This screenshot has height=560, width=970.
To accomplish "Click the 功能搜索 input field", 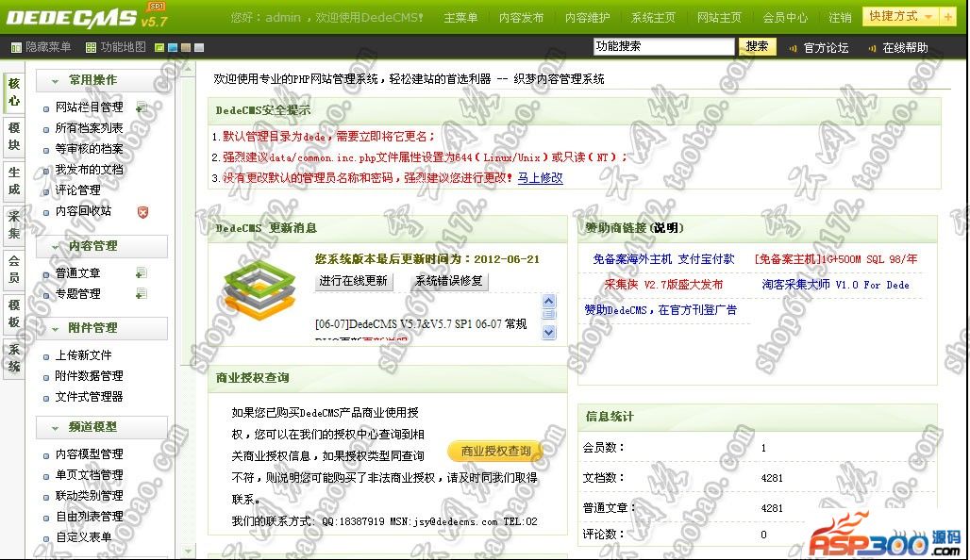I will click(x=663, y=46).
